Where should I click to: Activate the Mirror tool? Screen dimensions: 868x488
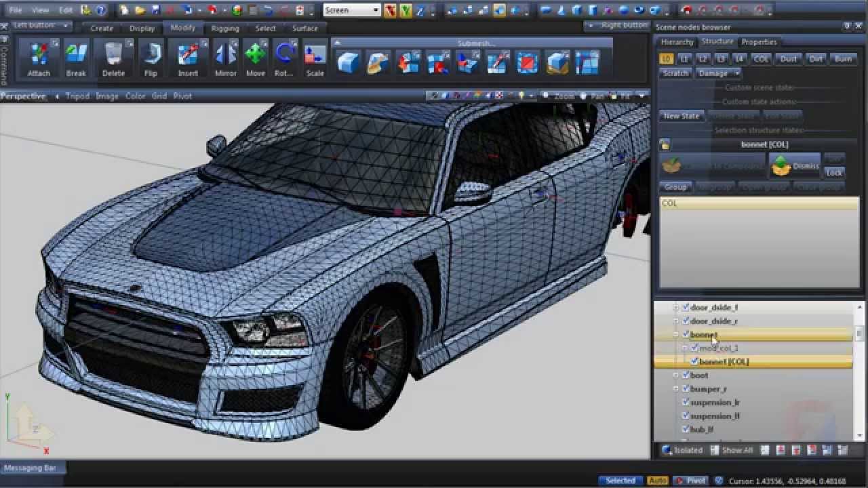[x=226, y=59]
